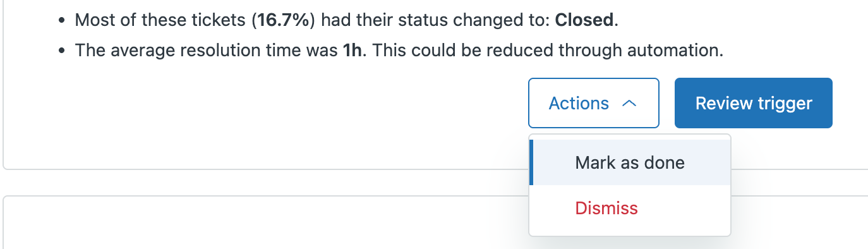This screenshot has width=868, height=249.
Task: Open the Actions dropdown button
Action: (x=594, y=103)
